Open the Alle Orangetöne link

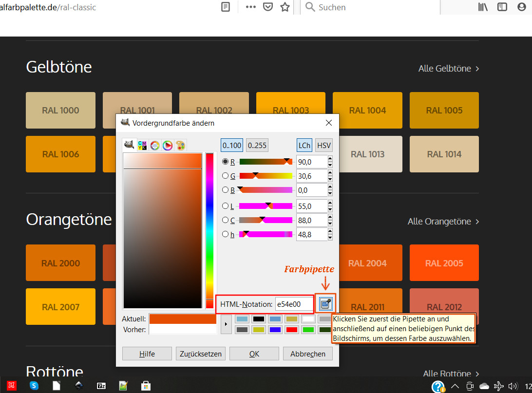pyautogui.click(x=443, y=222)
